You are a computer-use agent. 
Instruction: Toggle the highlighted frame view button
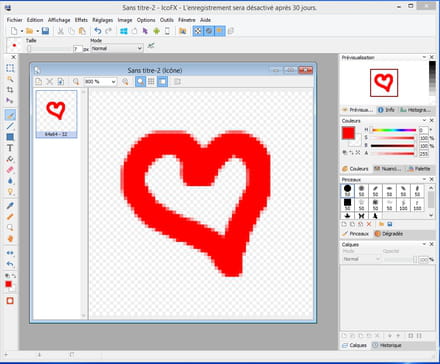pyautogui.click(x=162, y=81)
